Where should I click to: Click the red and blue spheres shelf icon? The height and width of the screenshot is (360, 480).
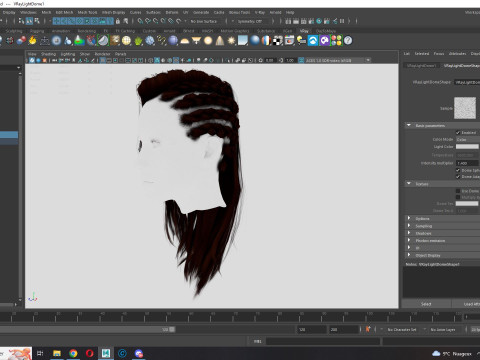point(21,41)
